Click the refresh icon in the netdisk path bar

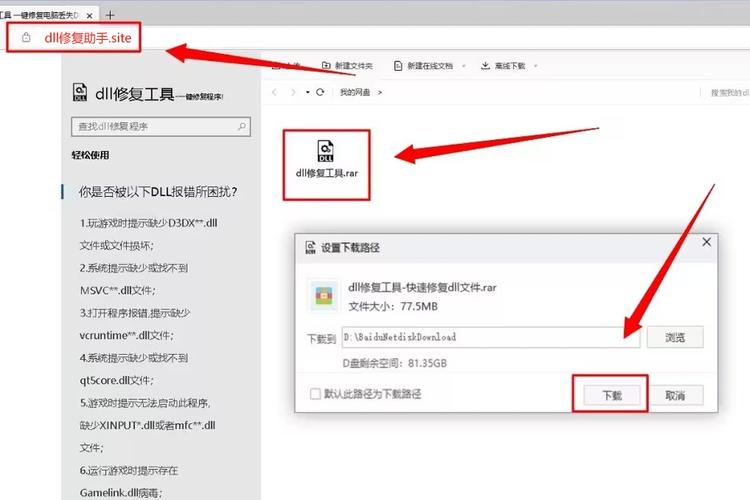tap(320, 92)
